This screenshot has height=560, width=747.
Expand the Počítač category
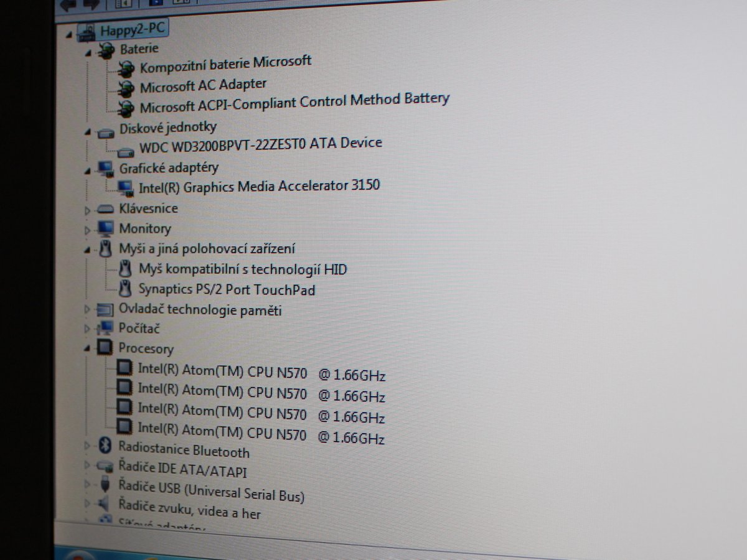pos(87,328)
